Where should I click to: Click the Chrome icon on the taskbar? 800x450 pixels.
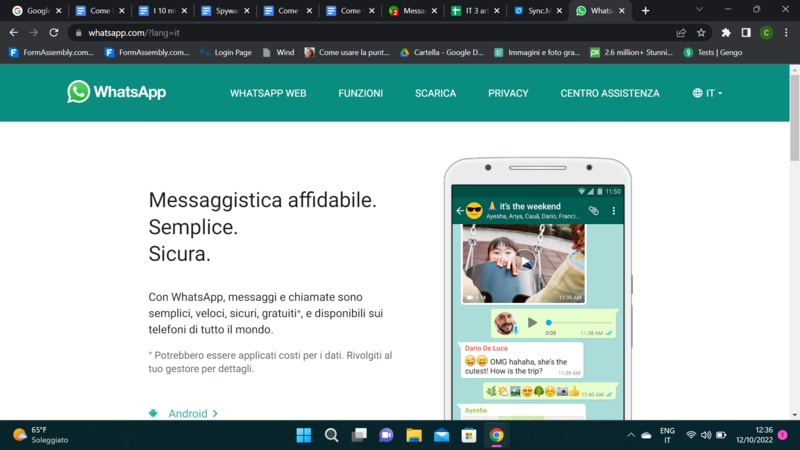pyautogui.click(x=496, y=435)
